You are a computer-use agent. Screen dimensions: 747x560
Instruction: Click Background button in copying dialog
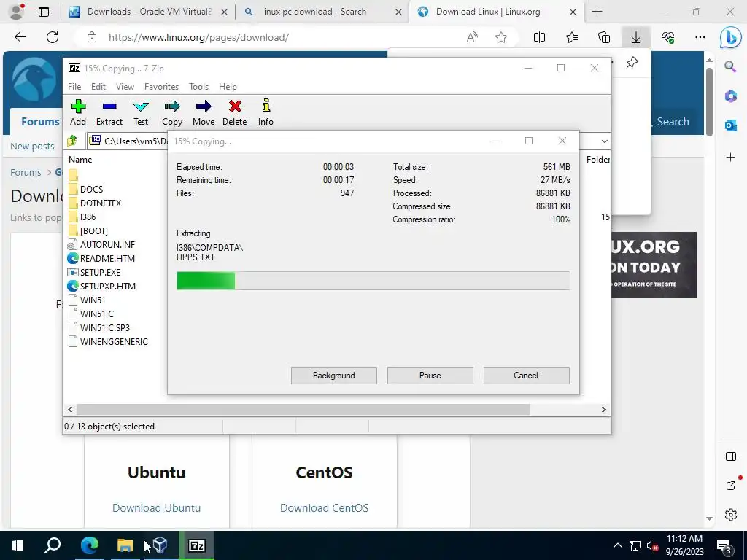tap(334, 376)
